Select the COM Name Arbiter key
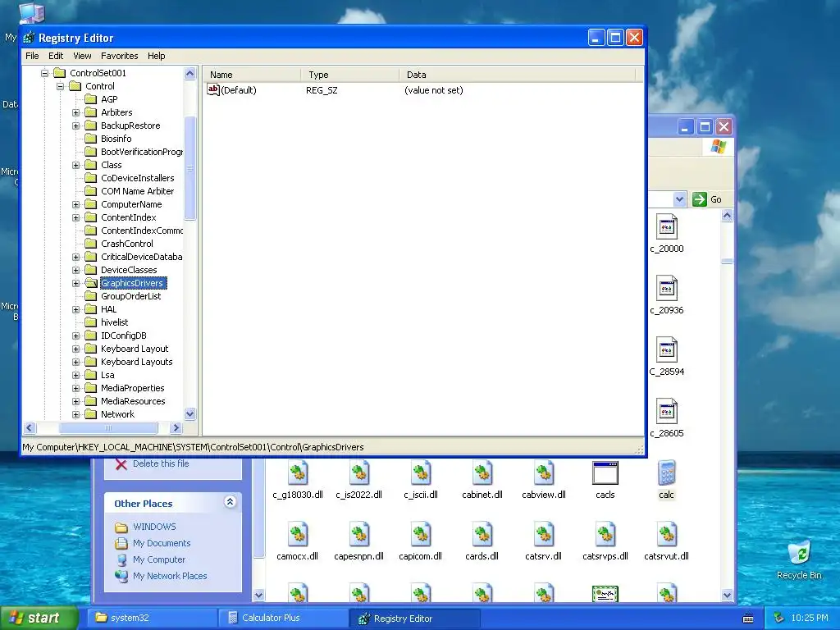 pos(137,191)
